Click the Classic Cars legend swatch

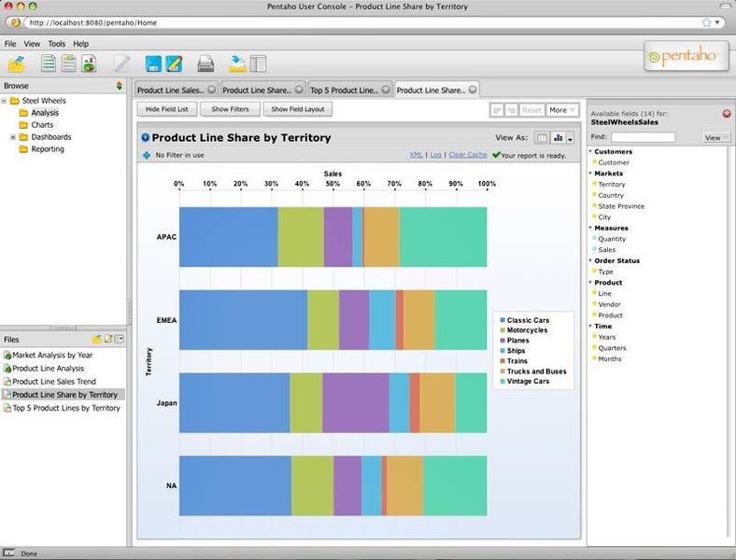(x=502, y=320)
